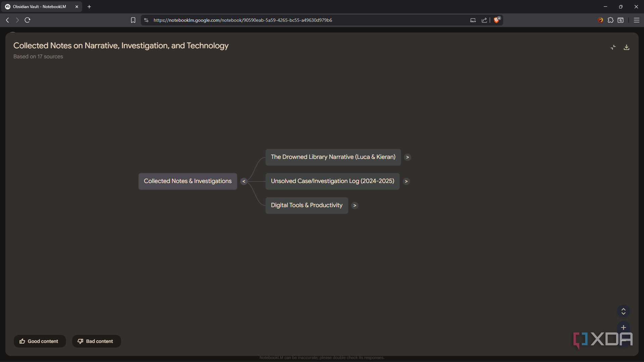
Task: Go back to previous page
Action: pos(7,20)
